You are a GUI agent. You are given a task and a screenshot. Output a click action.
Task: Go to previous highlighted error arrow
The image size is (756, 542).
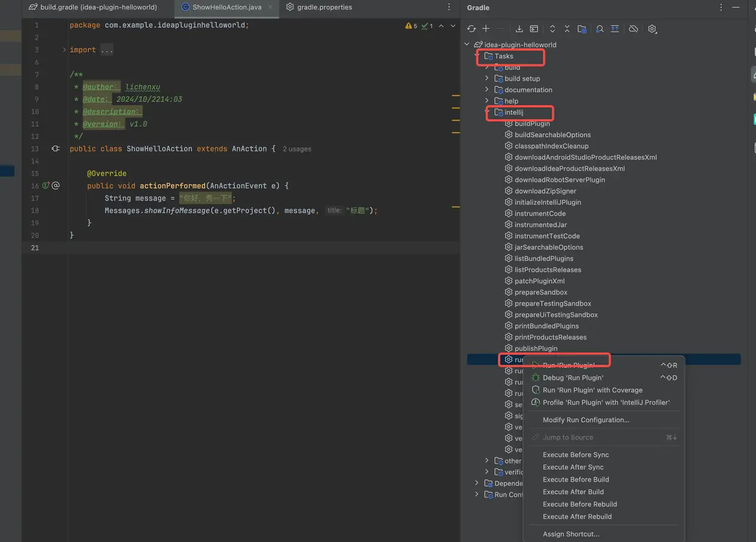point(442,26)
